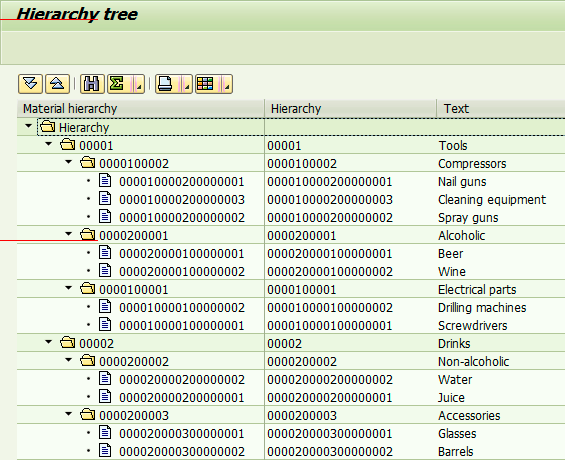Click the folder icon for 00002 Drinks
The height and width of the screenshot is (460, 565).
(67, 342)
